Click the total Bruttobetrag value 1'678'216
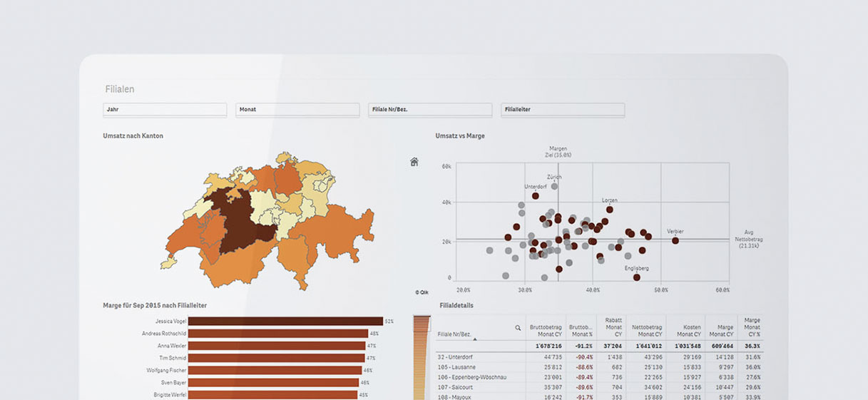 point(547,346)
